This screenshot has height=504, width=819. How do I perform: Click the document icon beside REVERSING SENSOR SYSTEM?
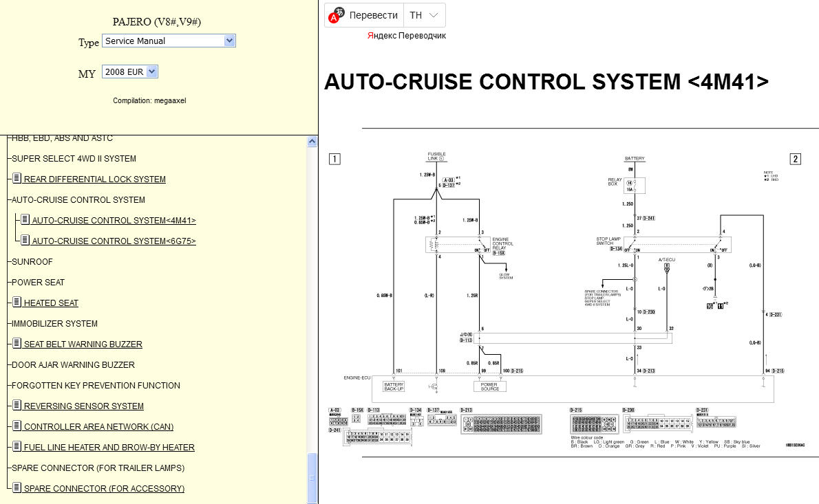17,406
